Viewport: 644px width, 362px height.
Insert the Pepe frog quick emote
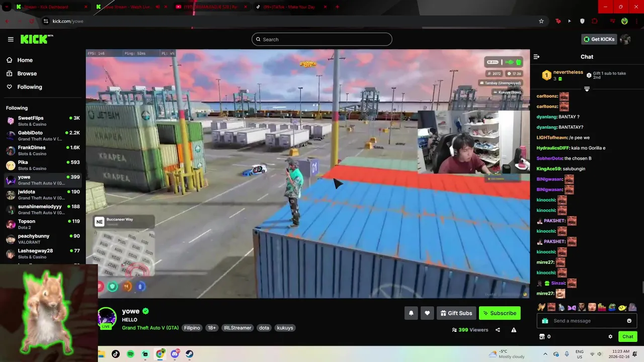612,307
